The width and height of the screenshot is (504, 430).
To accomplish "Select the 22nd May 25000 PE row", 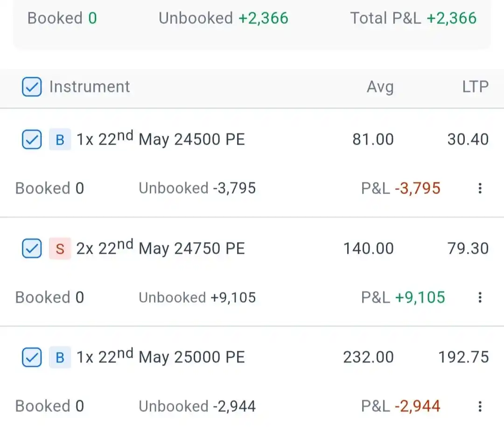I will pyautogui.click(x=160, y=358).
